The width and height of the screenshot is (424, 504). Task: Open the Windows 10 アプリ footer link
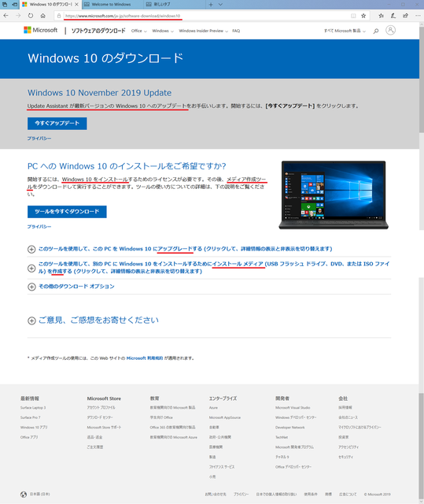tap(34, 428)
